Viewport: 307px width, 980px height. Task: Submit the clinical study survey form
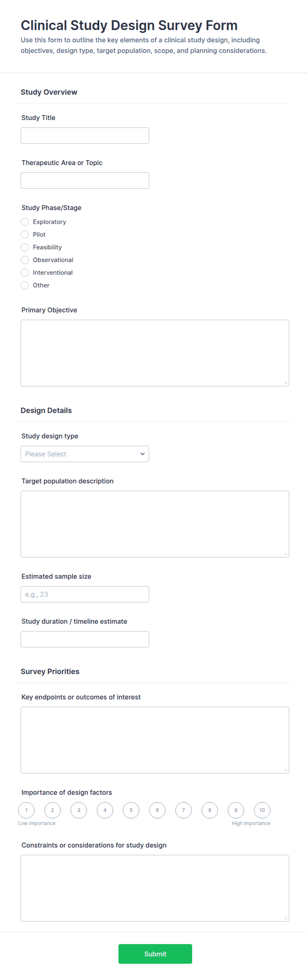[x=155, y=953]
